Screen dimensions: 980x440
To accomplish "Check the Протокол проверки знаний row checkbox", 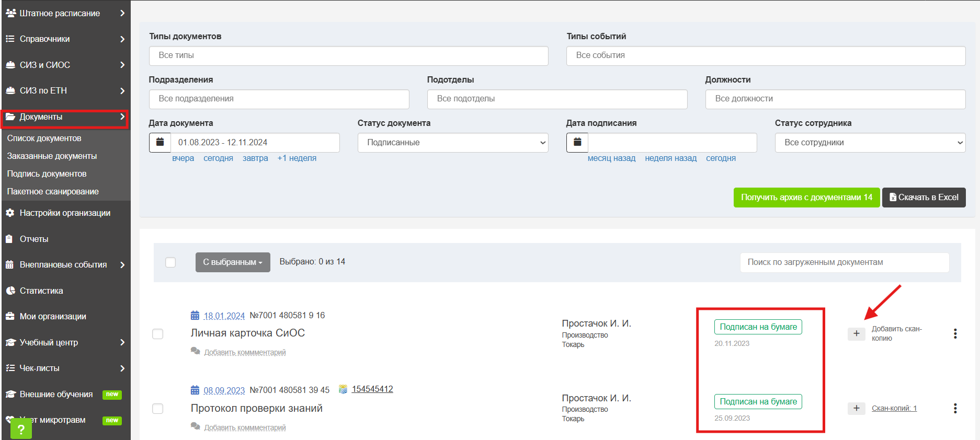I will [157, 409].
